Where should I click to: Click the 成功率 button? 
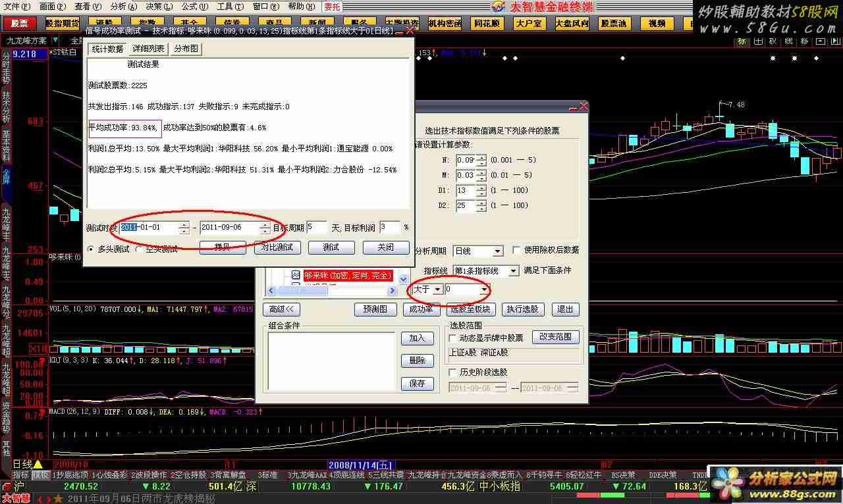tap(421, 309)
